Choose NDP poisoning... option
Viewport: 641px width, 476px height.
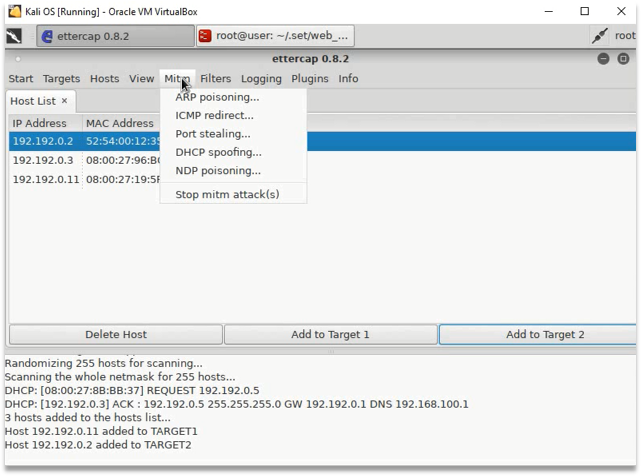[x=233, y=171]
